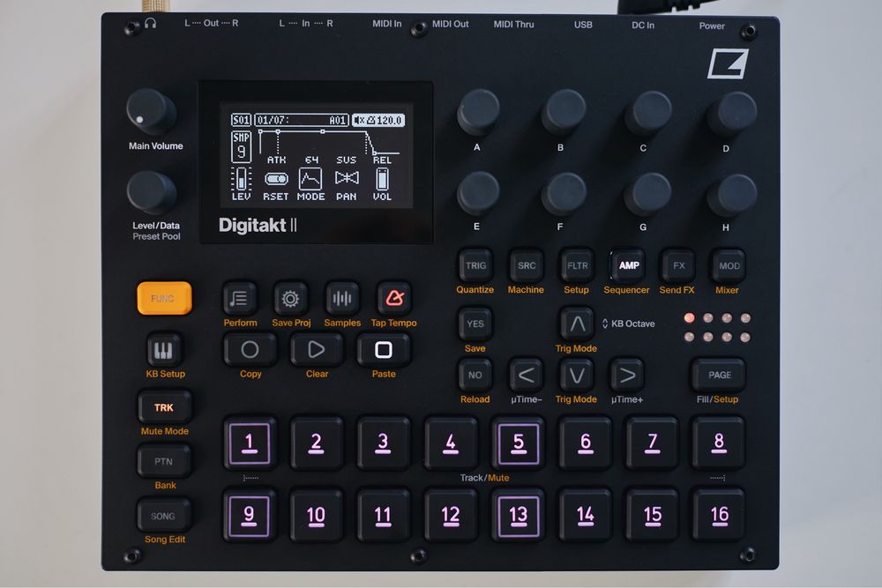Click the Main Volume knob
This screenshot has height=588, width=882.
point(150,111)
